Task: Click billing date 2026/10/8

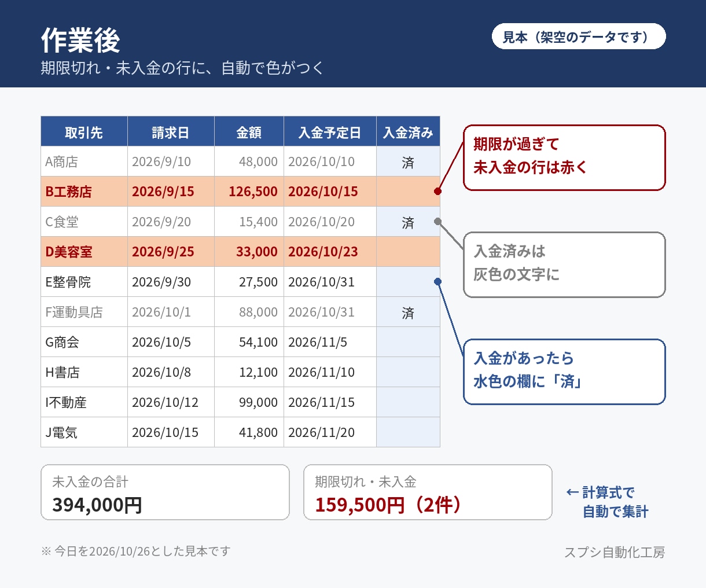Action: pos(171,372)
